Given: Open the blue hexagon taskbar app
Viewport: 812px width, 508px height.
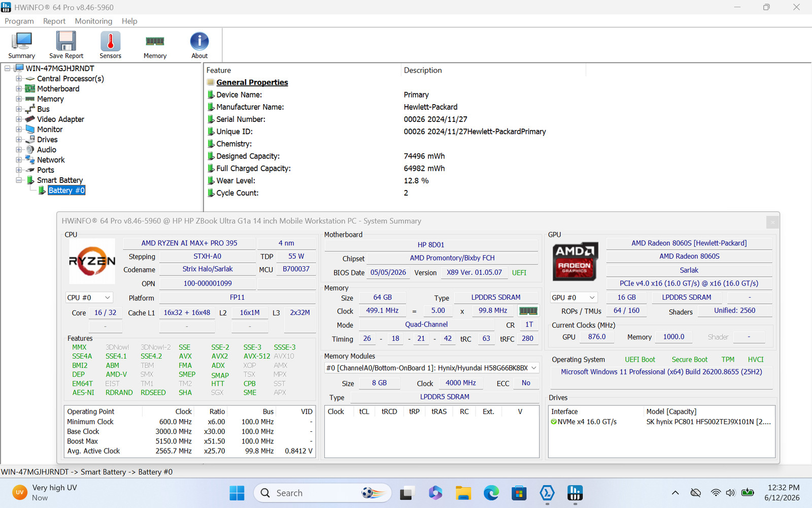Looking at the screenshot, I should (547, 493).
